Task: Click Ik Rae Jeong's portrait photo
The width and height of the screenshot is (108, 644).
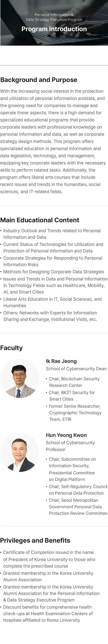Action: click(x=20, y=378)
